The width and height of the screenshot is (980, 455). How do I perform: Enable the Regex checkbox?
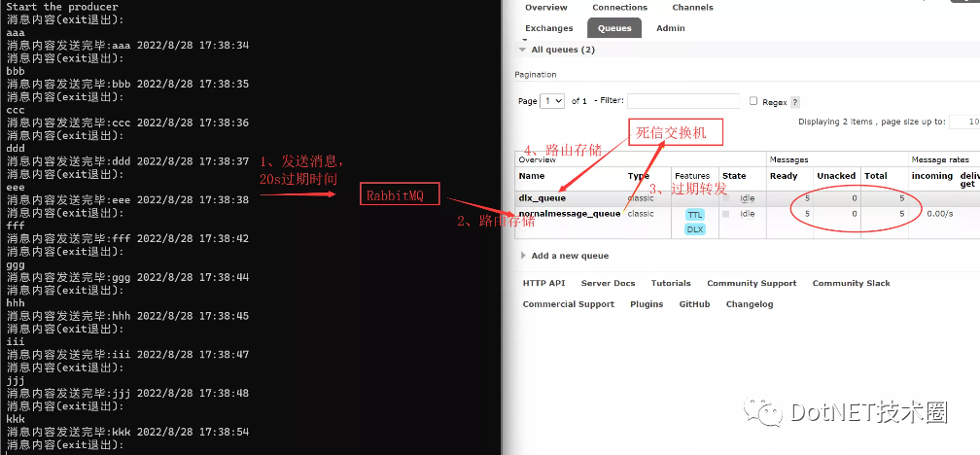point(753,101)
